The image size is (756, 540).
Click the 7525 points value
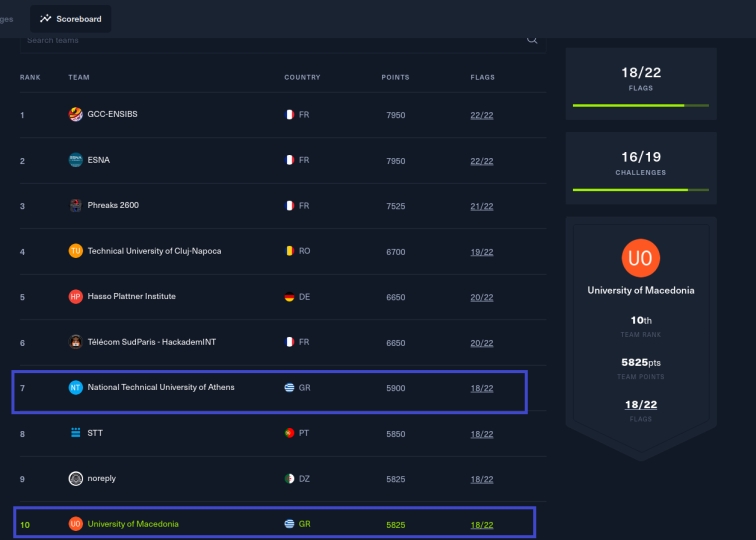(395, 206)
